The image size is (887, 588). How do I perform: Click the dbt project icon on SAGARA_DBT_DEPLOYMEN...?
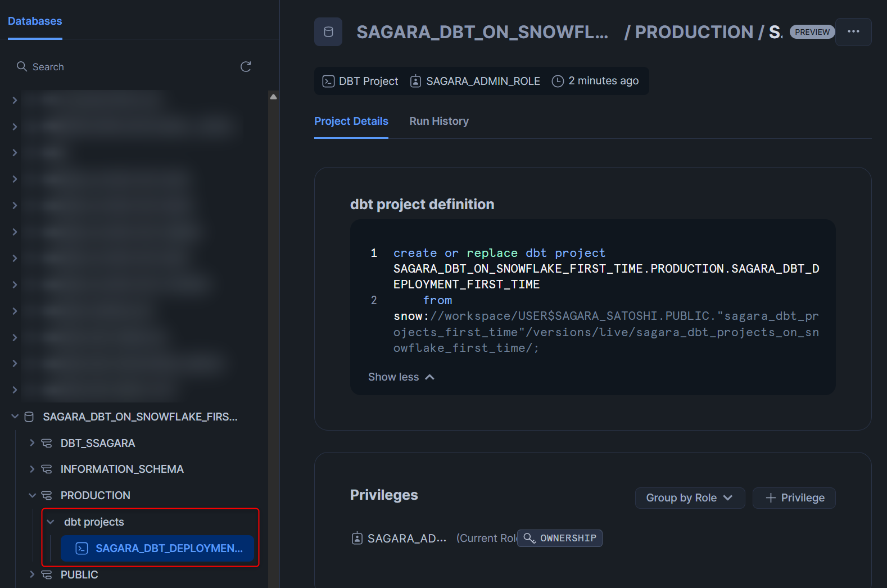pos(82,549)
